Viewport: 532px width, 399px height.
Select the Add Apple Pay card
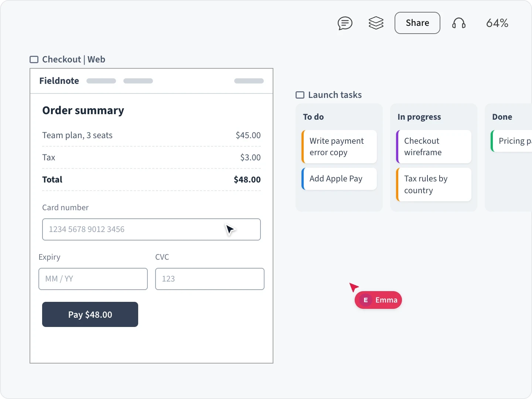pos(339,179)
